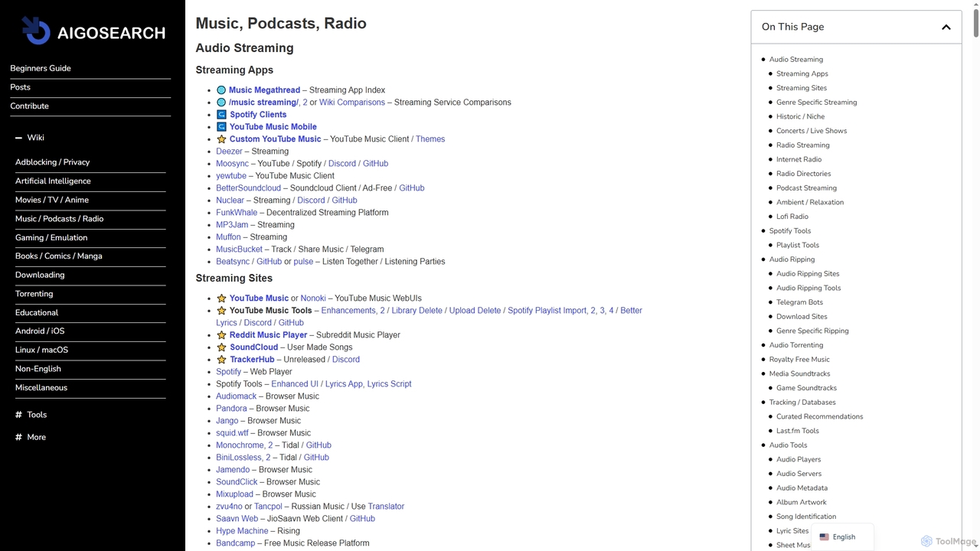Open Enhanced UI link

[295, 384]
